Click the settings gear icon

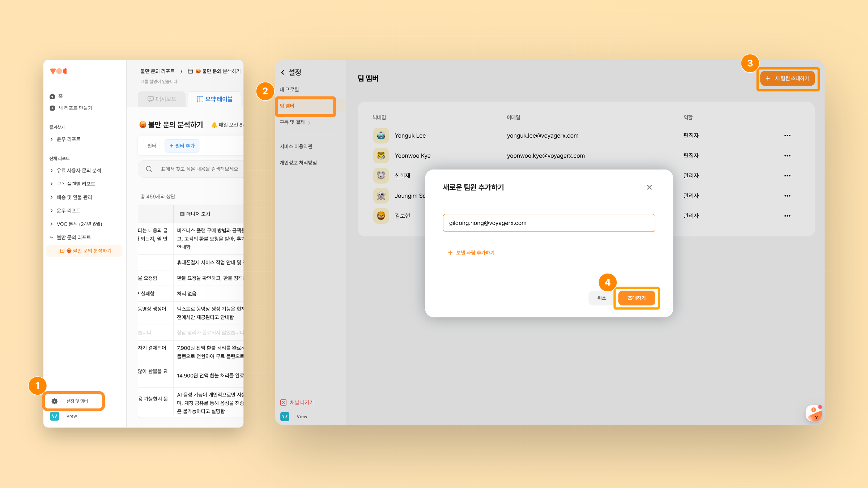(x=55, y=401)
